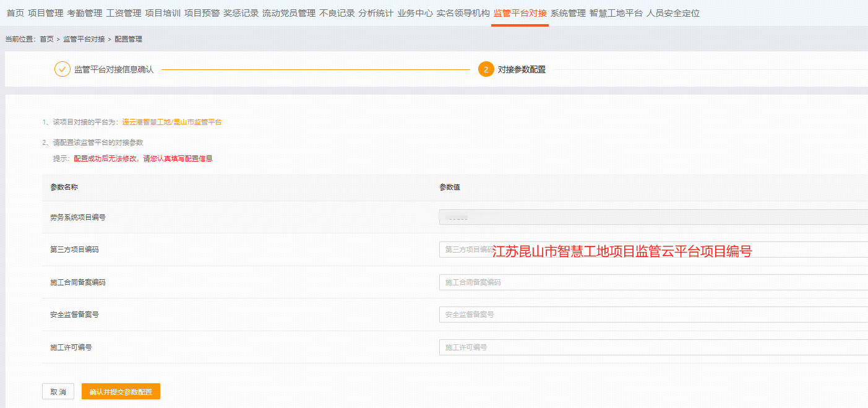
Task: Select the 项目预警 navigation item
Action: pyautogui.click(x=202, y=13)
